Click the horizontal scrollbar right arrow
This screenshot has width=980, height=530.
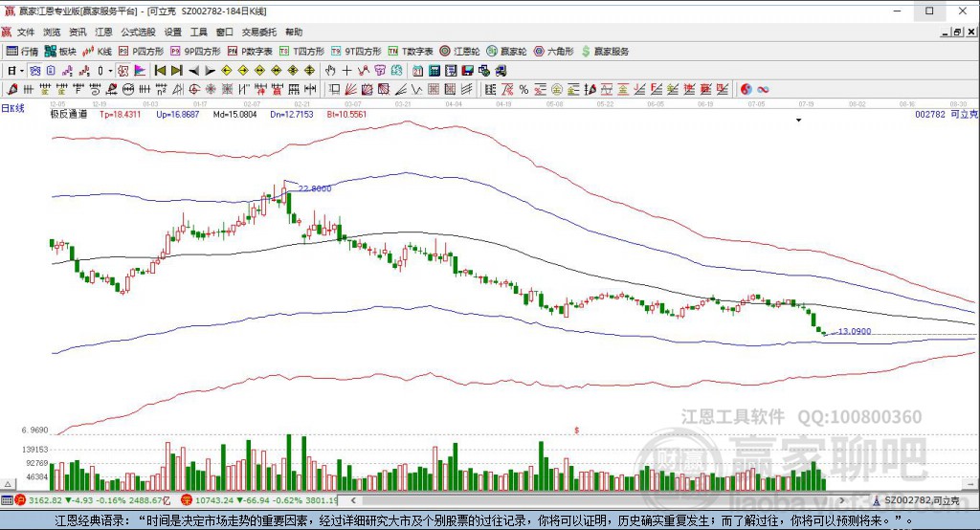[842, 500]
